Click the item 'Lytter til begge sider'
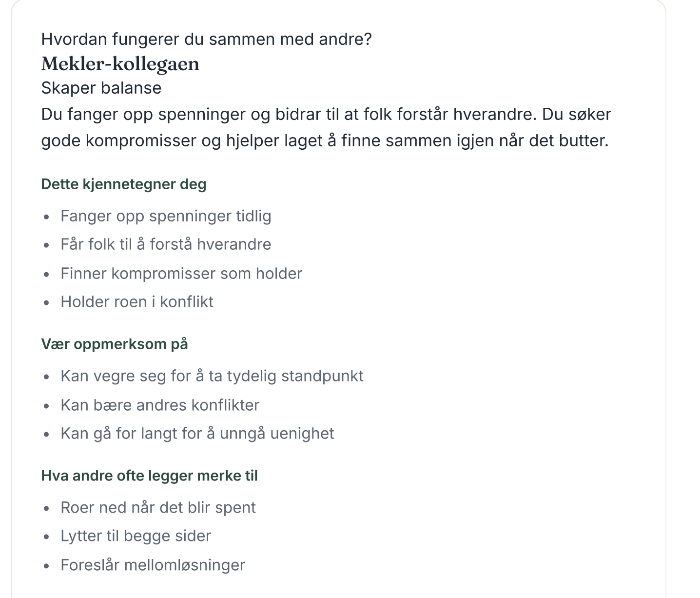700x598 pixels. pyautogui.click(x=136, y=536)
